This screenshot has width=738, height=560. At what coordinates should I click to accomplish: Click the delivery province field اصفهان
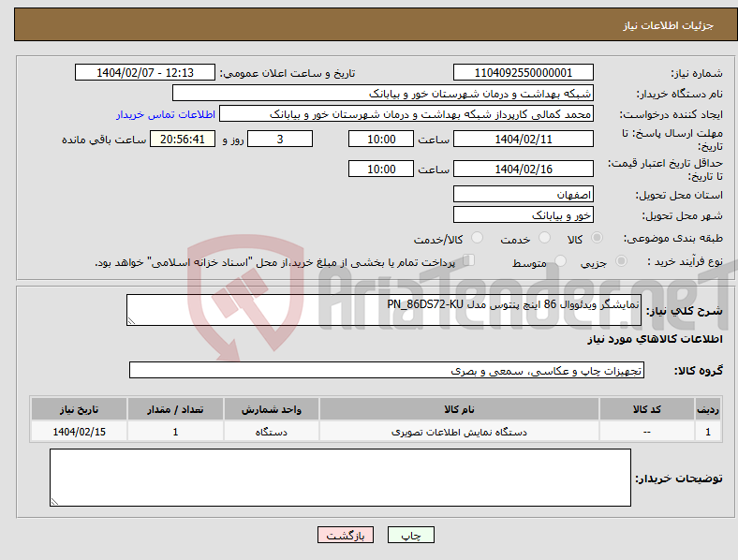click(x=523, y=194)
